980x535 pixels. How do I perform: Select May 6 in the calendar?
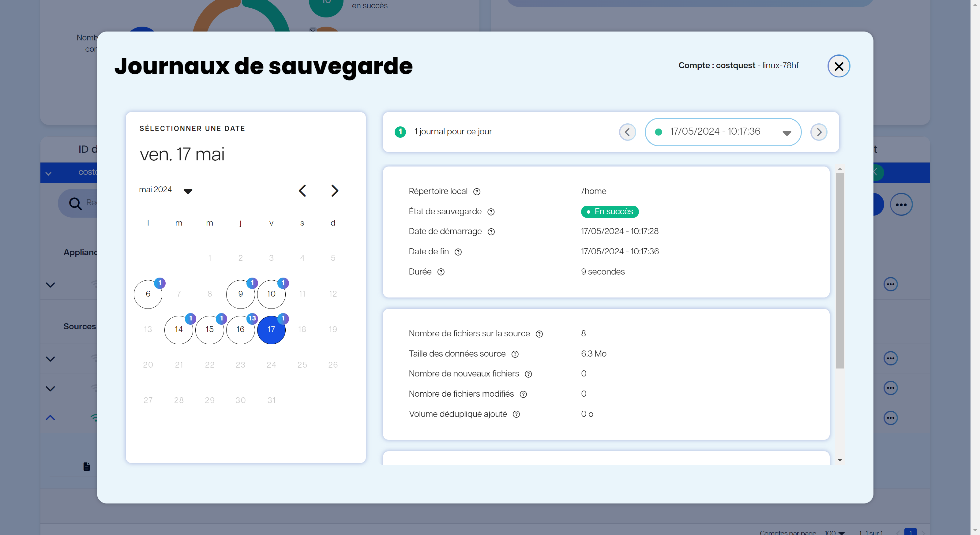(x=148, y=294)
